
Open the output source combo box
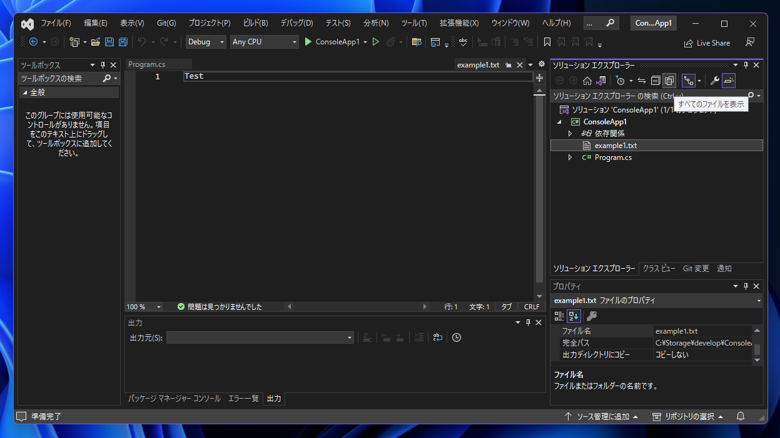pos(260,337)
